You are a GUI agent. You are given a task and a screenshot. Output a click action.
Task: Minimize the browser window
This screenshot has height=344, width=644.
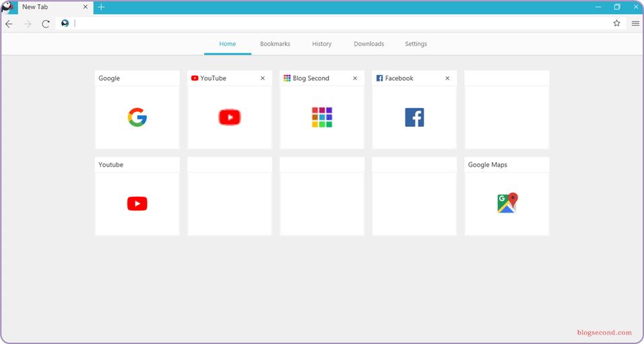598,7
